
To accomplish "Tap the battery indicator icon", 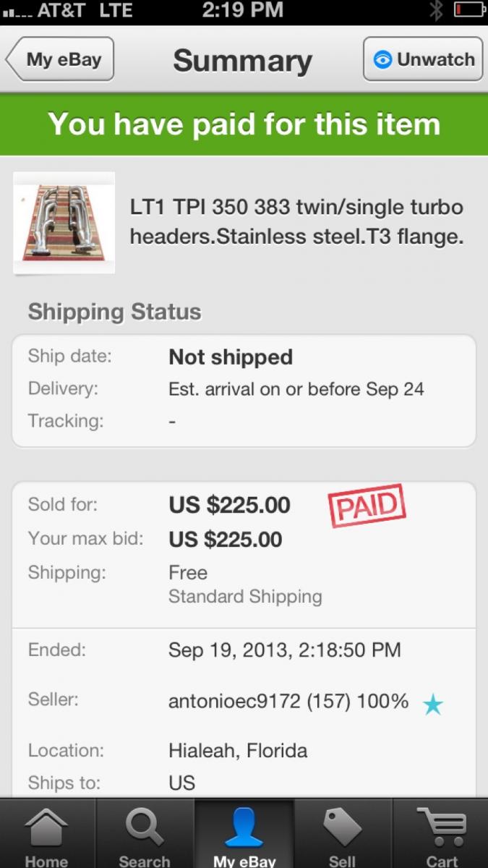I will click(x=468, y=10).
